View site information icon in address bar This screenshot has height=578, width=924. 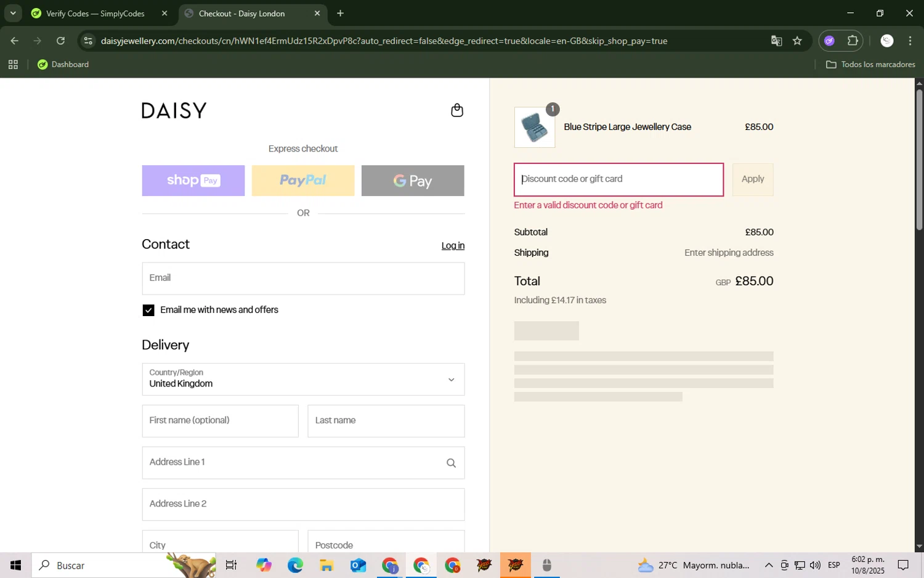point(88,41)
